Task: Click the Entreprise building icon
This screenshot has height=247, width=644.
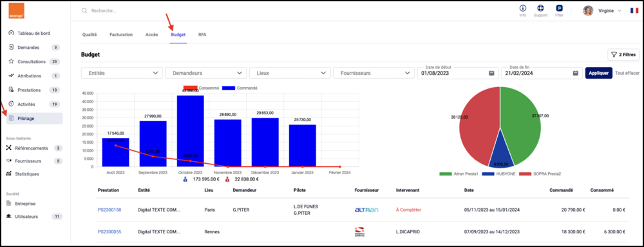Action: point(8,203)
